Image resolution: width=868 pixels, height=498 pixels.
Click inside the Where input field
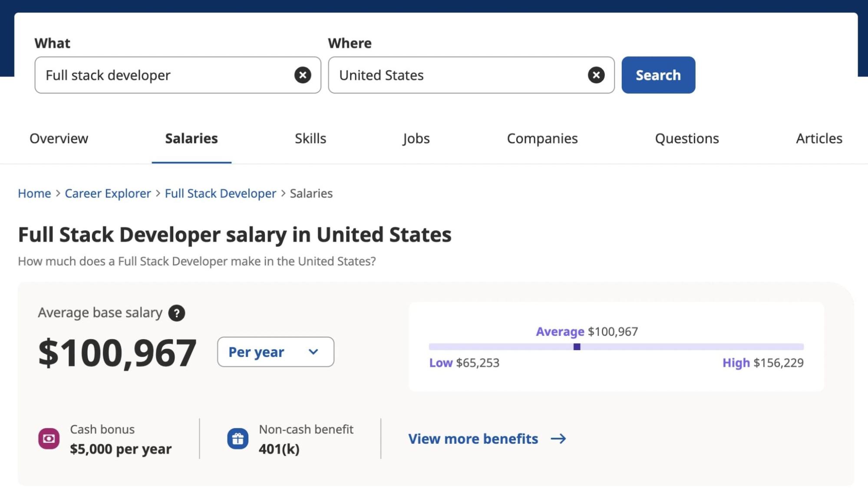pos(456,75)
